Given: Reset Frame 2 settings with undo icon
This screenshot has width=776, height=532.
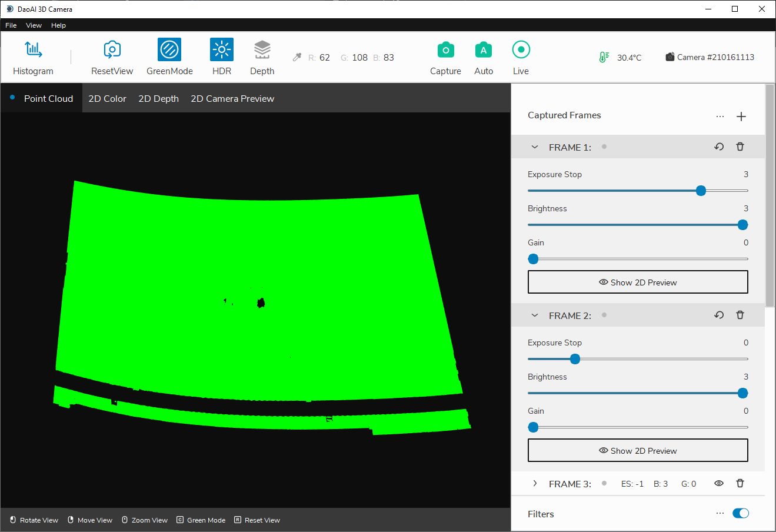Looking at the screenshot, I should pos(719,315).
